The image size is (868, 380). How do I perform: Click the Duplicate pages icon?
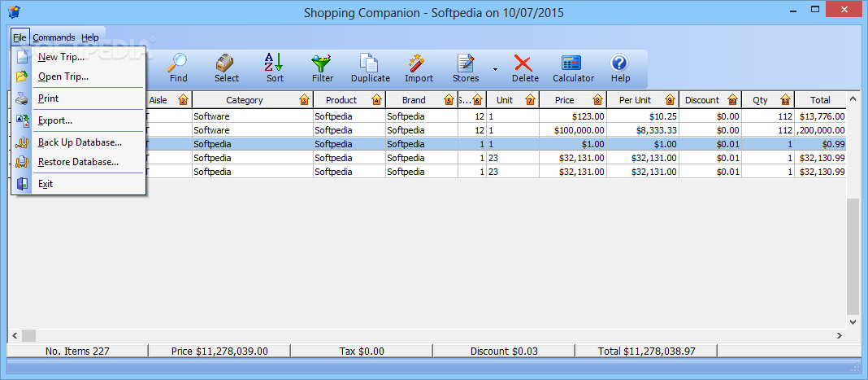coord(370,62)
